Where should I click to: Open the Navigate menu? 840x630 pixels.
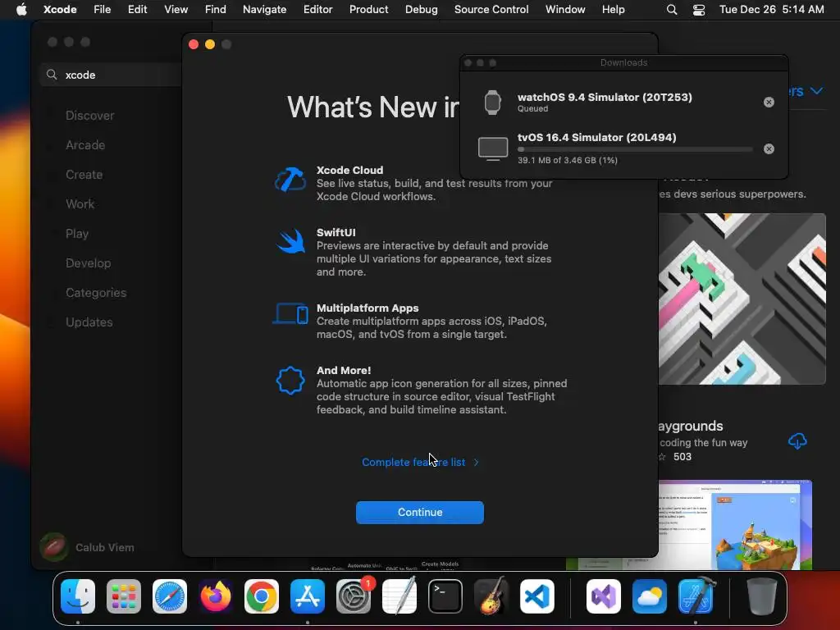[265, 9]
